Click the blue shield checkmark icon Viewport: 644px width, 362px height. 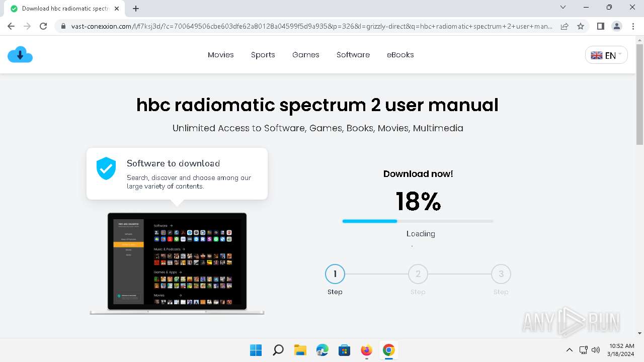click(x=106, y=168)
